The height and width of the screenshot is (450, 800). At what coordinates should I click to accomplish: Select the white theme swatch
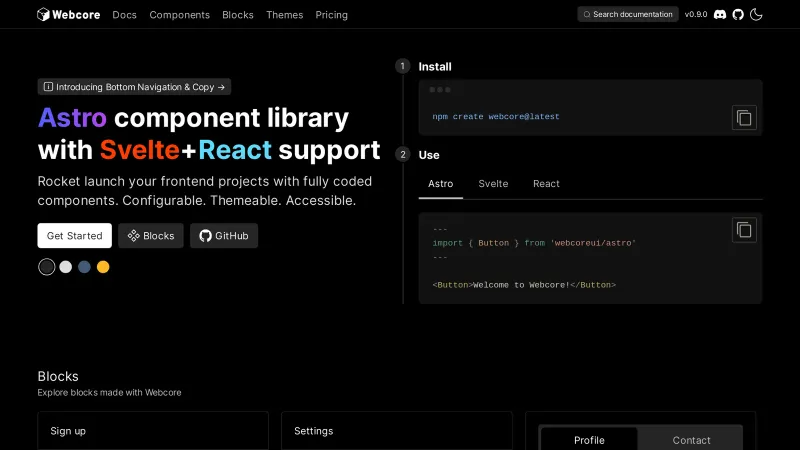click(x=66, y=267)
